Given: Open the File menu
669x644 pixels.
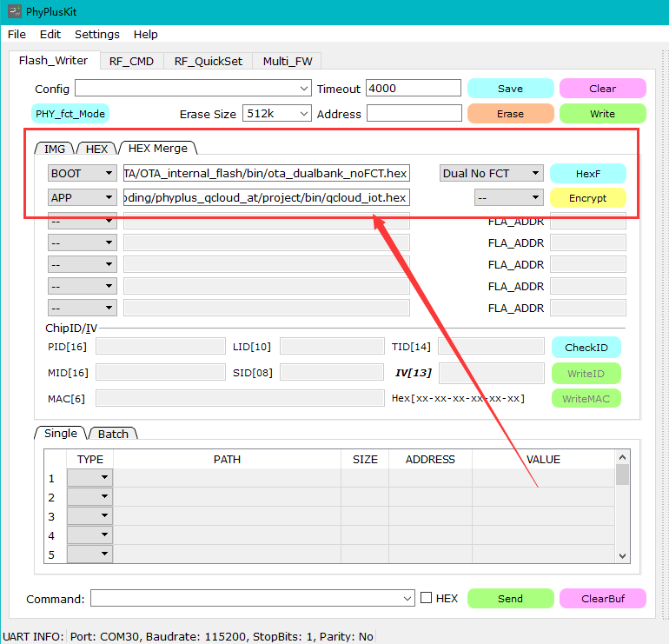Looking at the screenshot, I should tap(17, 34).
